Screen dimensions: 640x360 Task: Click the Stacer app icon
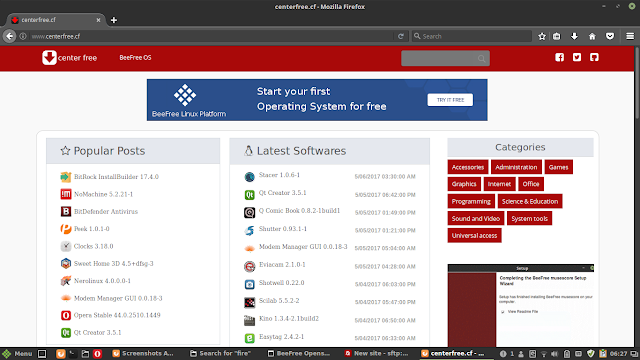pos(249,177)
